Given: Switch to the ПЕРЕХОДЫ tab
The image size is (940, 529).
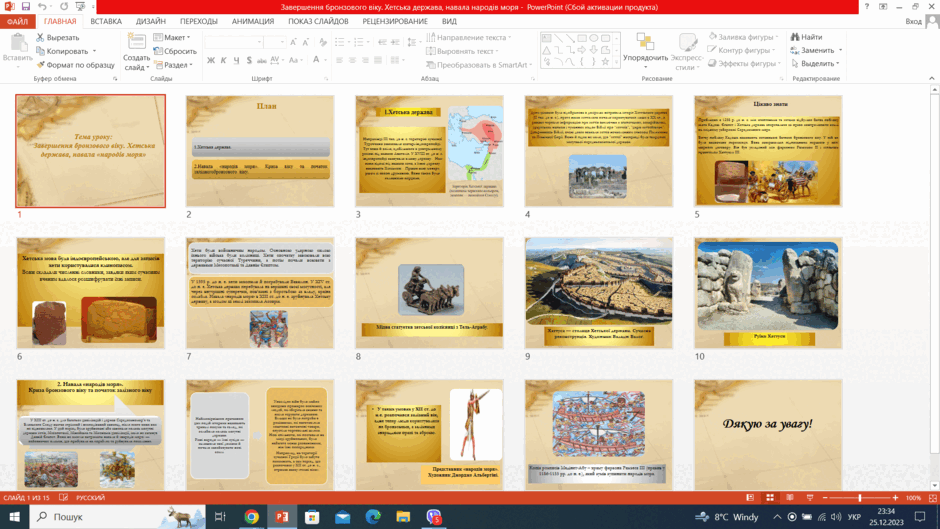Looking at the screenshot, I should pos(198,22).
